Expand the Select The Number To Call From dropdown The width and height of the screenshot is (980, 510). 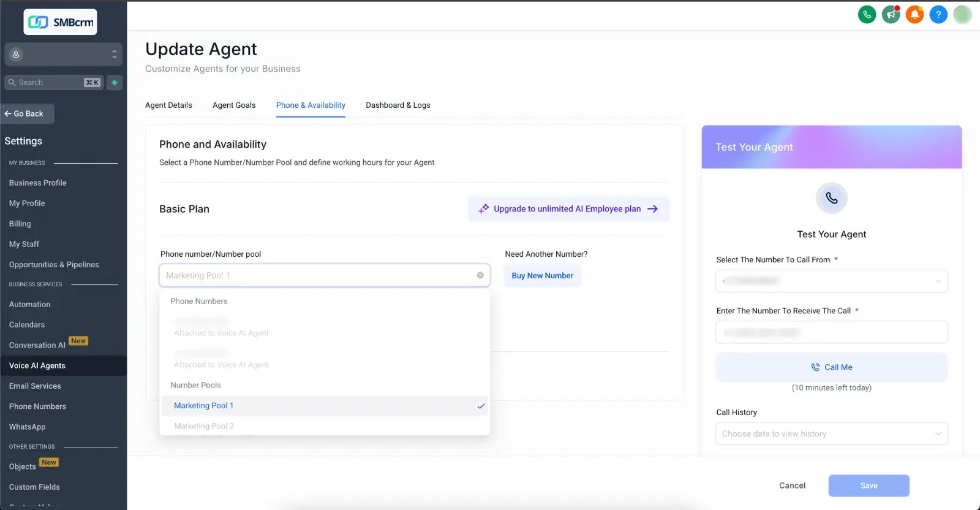[x=832, y=281]
